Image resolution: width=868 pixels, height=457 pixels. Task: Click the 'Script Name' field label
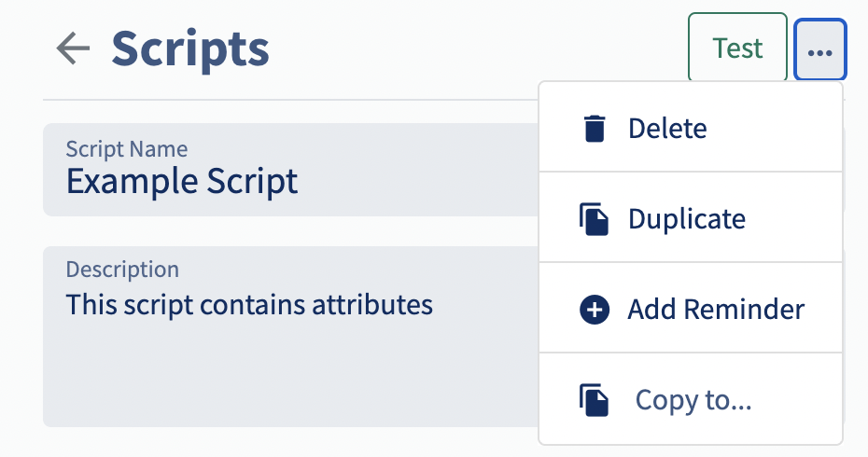pos(126,148)
